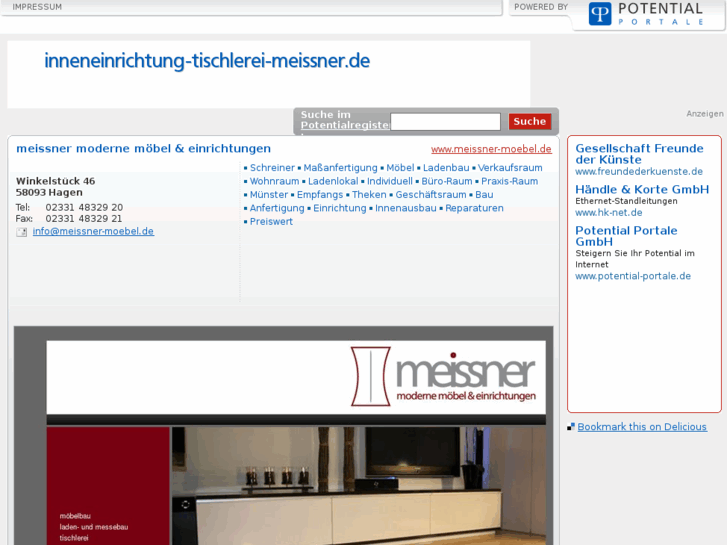Select the Individuell keyword
Viewport: 727px width, 545px height.
pyautogui.click(x=390, y=181)
